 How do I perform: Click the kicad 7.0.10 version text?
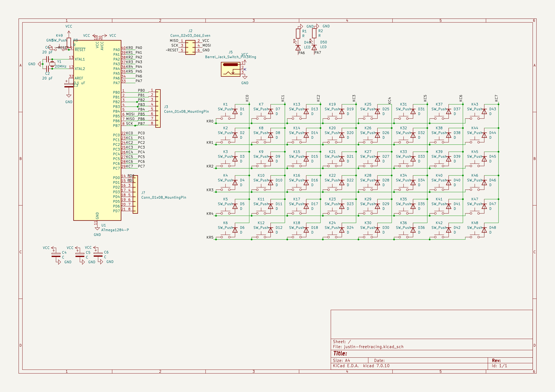pyautogui.click(x=376, y=366)
